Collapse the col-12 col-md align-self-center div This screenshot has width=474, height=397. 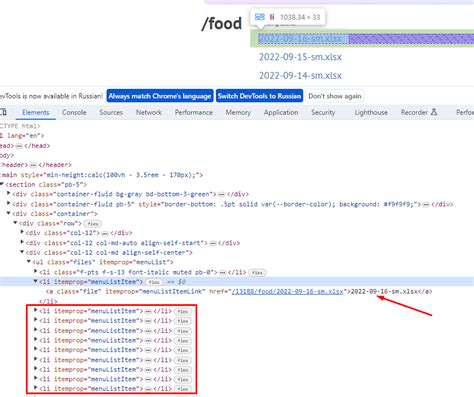[x=22, y=252]
